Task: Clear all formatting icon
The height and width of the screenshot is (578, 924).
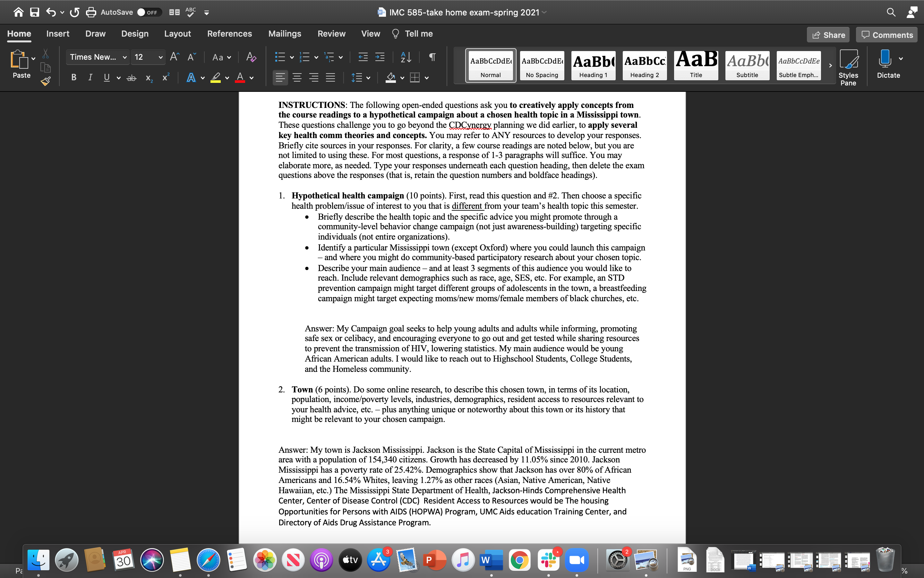Action: 251,57
